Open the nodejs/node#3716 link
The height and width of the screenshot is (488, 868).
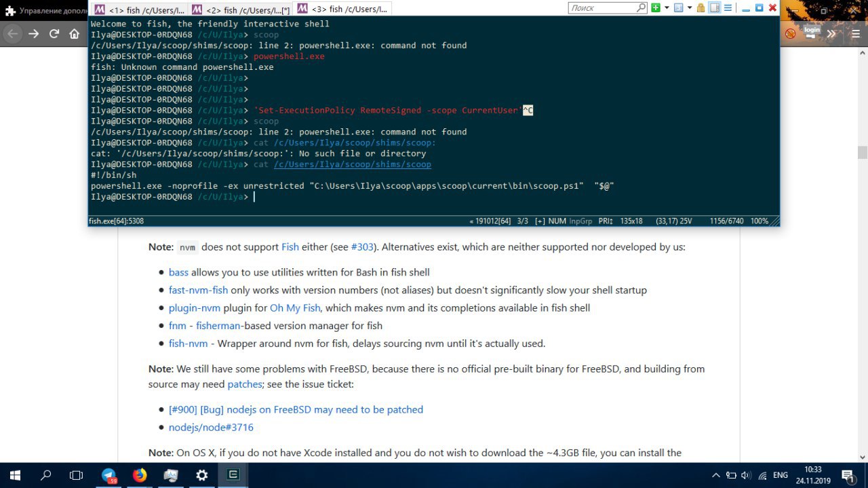point(211,428)
